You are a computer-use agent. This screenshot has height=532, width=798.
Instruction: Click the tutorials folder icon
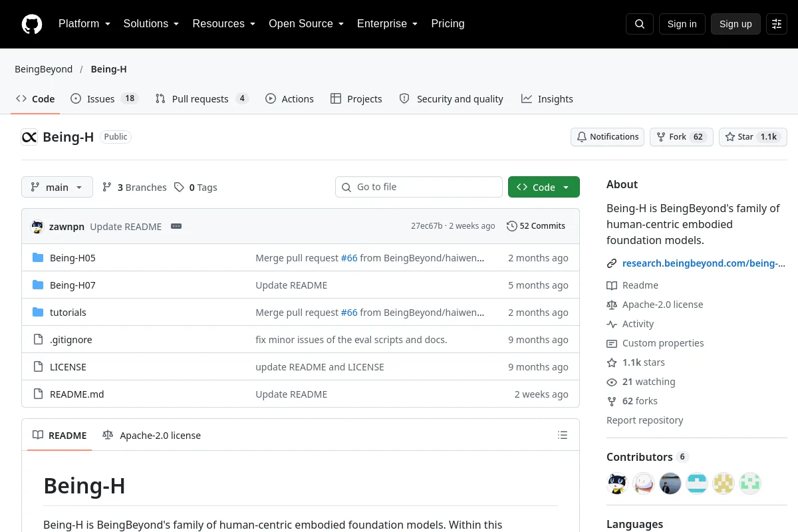[x=38, y=313]
